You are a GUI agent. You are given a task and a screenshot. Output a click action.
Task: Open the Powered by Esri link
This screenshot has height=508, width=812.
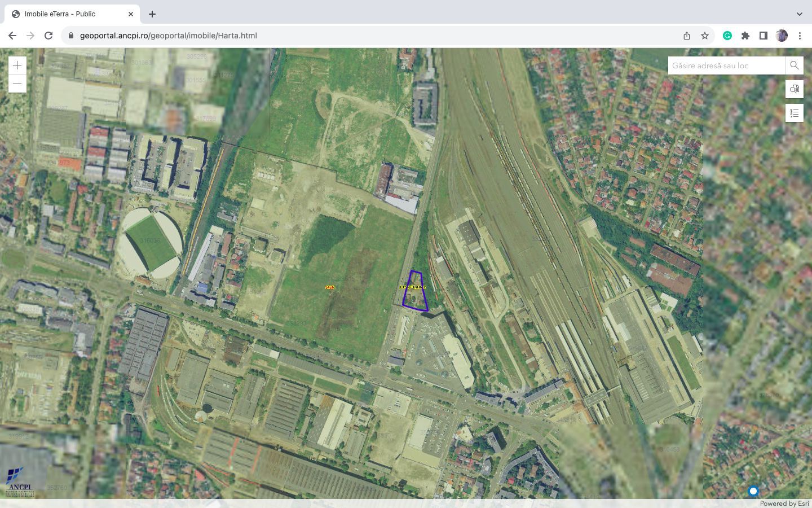pos(785,503)
